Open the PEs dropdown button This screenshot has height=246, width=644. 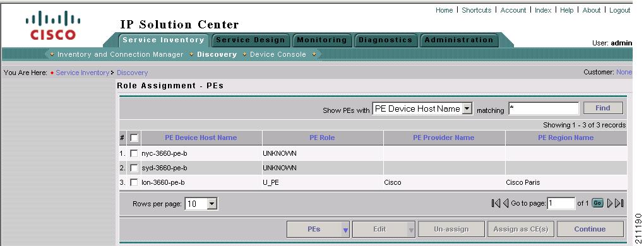click(318, 229)
